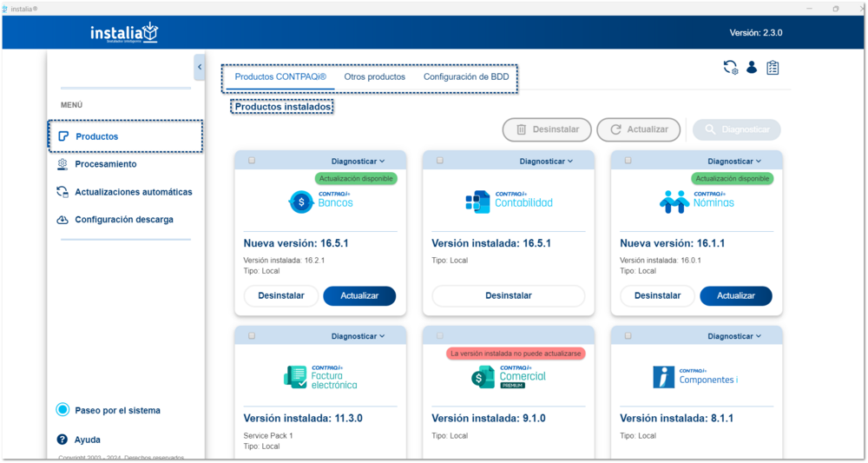Collapse the sidebar menu with arrow
This screenshot has height=463, width=868.
[x=199, y=67]
